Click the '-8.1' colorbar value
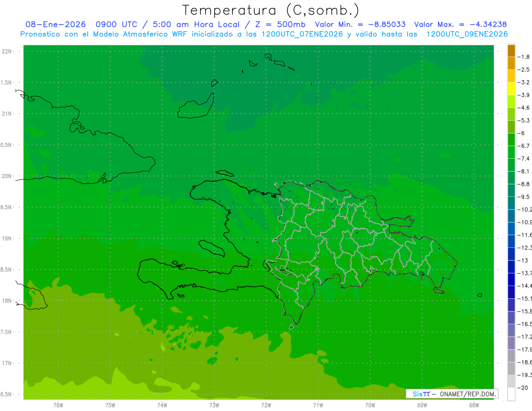This screenshot has width=532, height=411. point(524,171)
